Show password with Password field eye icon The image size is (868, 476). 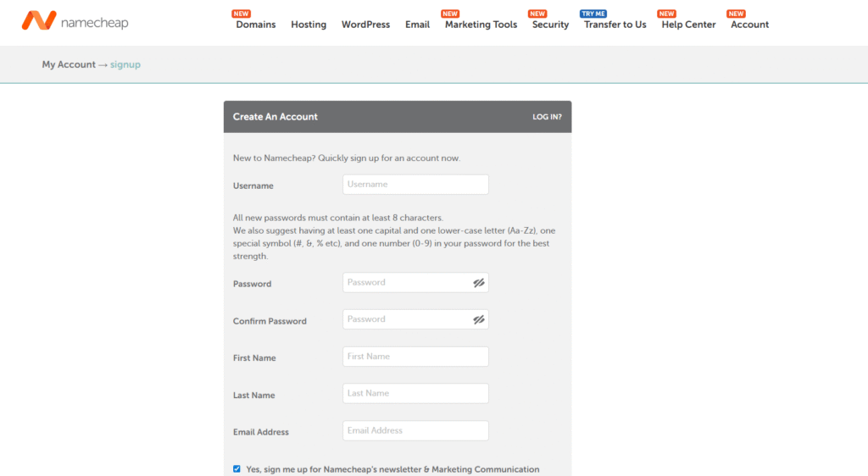click(x=479, y=283)
